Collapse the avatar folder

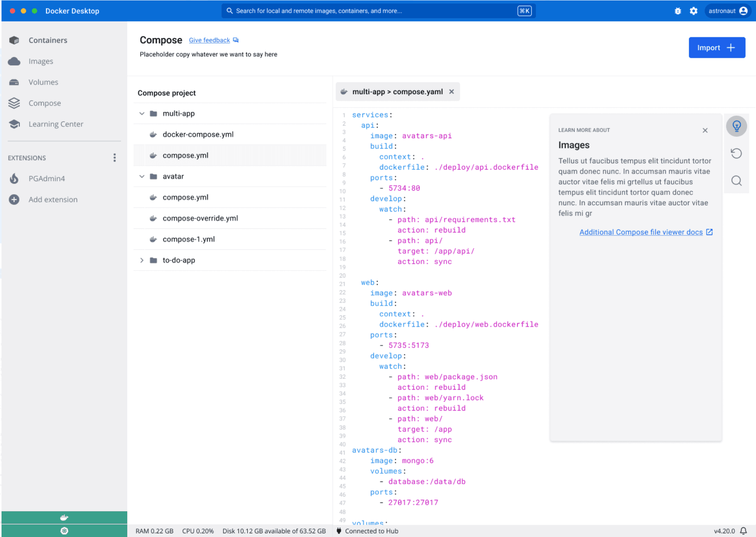[142, 176]
